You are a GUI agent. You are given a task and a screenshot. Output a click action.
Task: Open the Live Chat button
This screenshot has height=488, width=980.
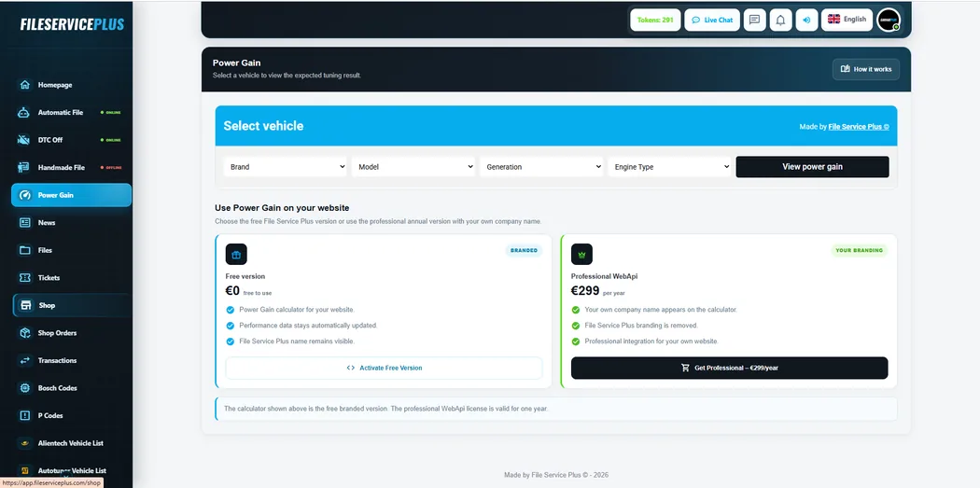712,20
